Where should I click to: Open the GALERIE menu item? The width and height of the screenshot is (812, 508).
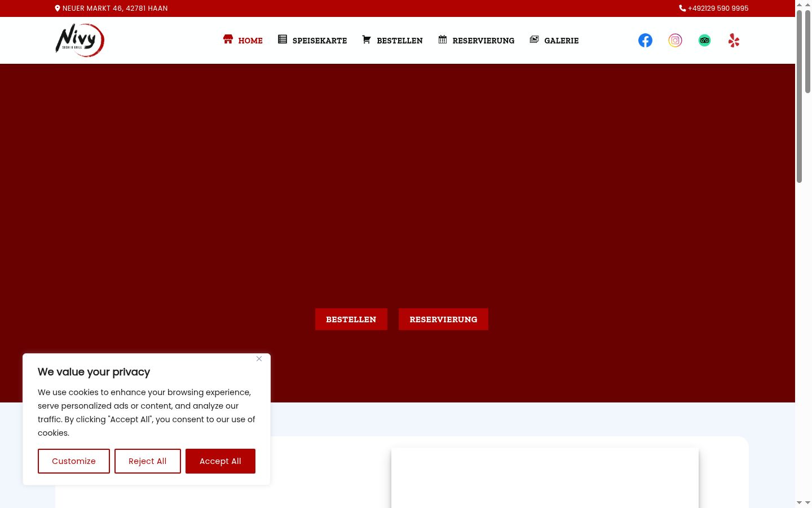pos(562,41)
